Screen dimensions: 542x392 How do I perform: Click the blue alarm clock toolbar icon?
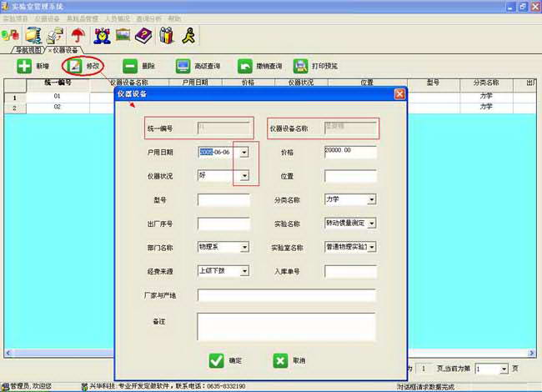coord(102,35)
